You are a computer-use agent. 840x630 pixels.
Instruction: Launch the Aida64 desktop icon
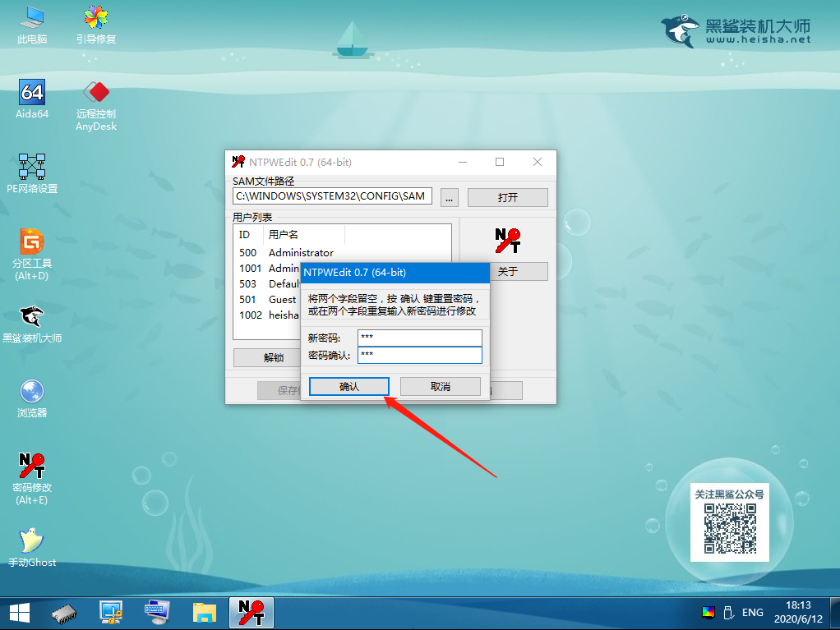coord(32,97)
